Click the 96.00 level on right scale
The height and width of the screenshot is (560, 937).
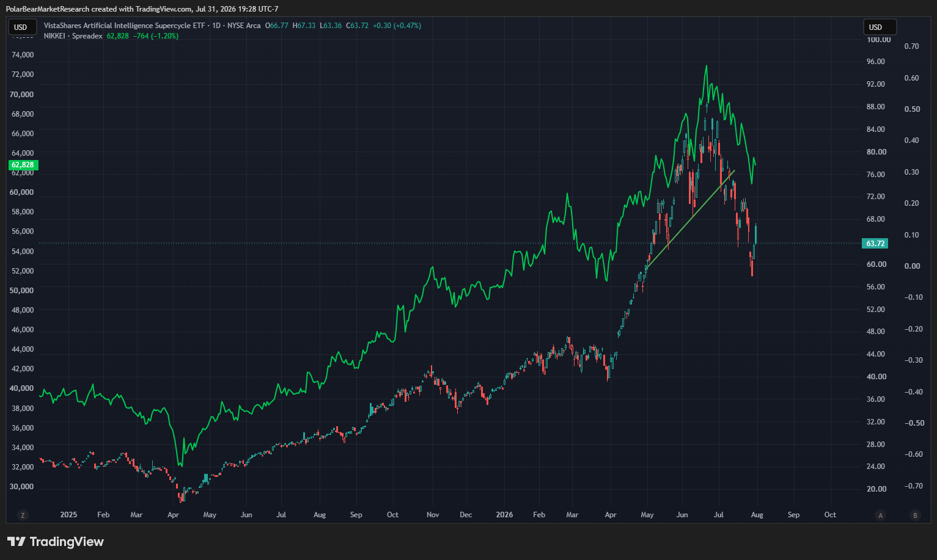(x=876, y=62)
